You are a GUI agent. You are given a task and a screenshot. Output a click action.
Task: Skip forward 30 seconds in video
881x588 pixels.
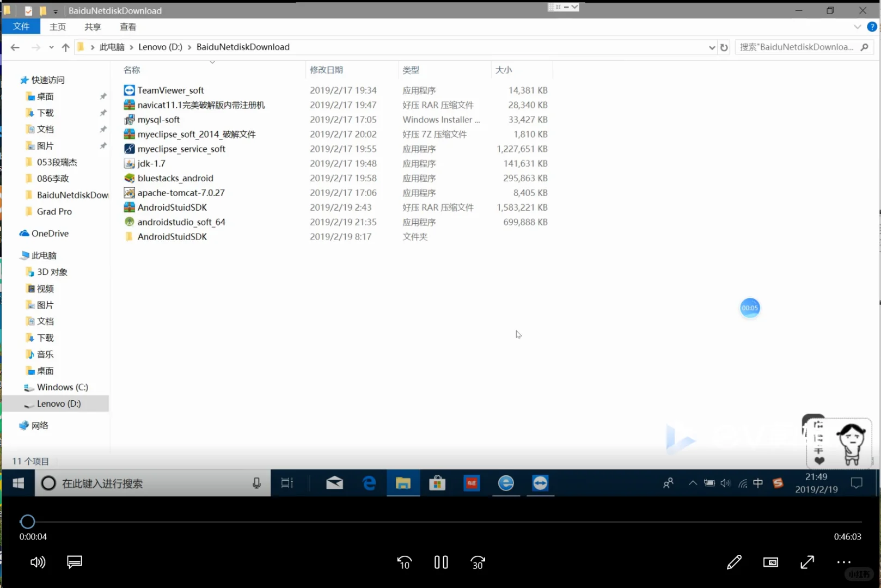click(x=478, y=562)
